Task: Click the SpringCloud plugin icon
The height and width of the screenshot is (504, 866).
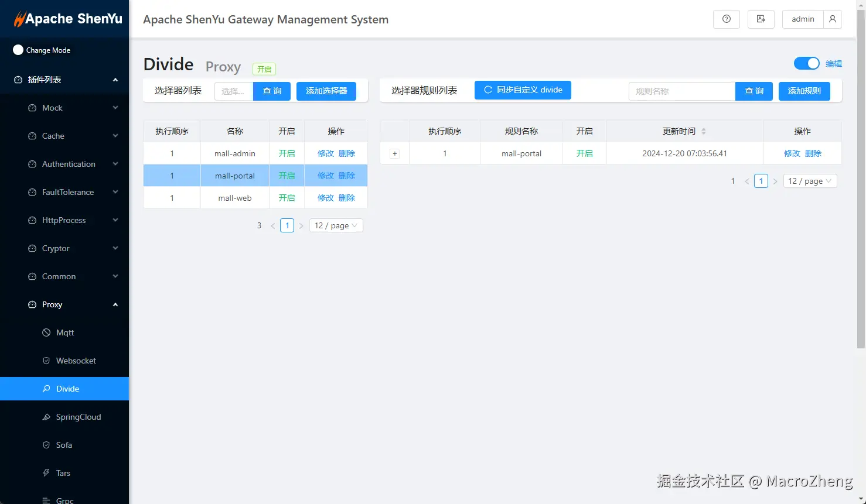Action: (x=46, y=417)
